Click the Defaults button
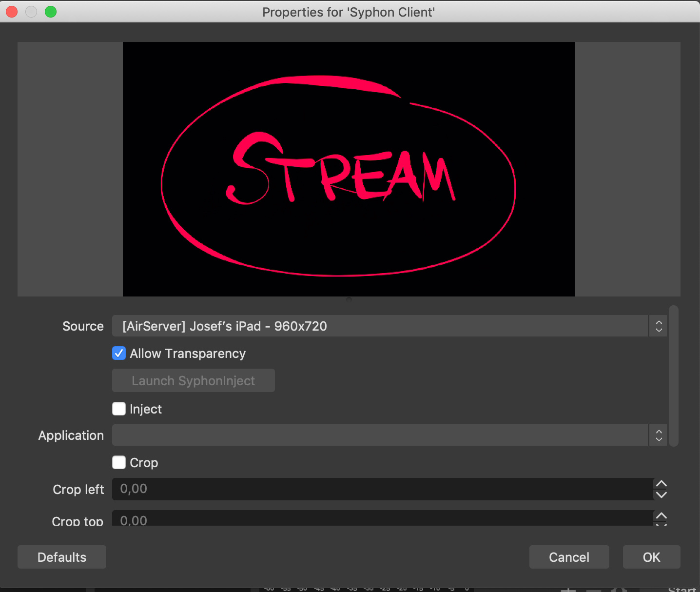 coord(62,557)
